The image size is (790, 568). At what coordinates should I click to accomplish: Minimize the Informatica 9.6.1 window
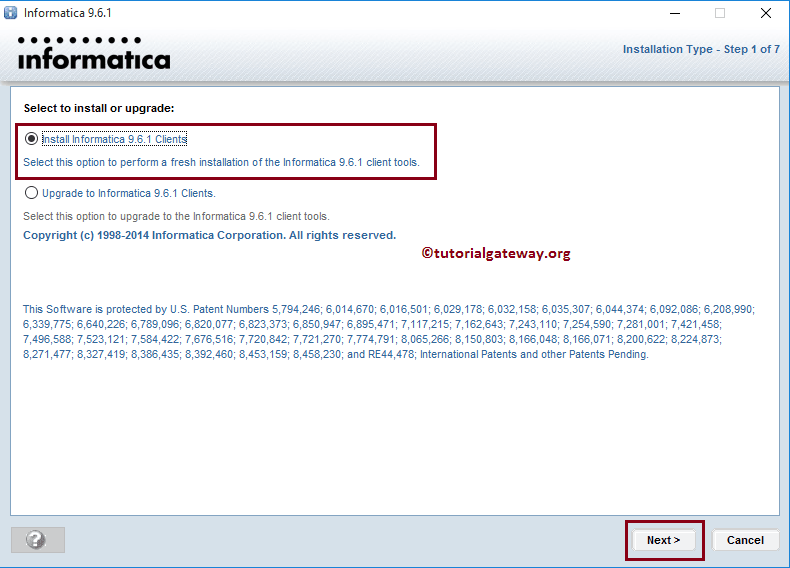coord(675,13)
